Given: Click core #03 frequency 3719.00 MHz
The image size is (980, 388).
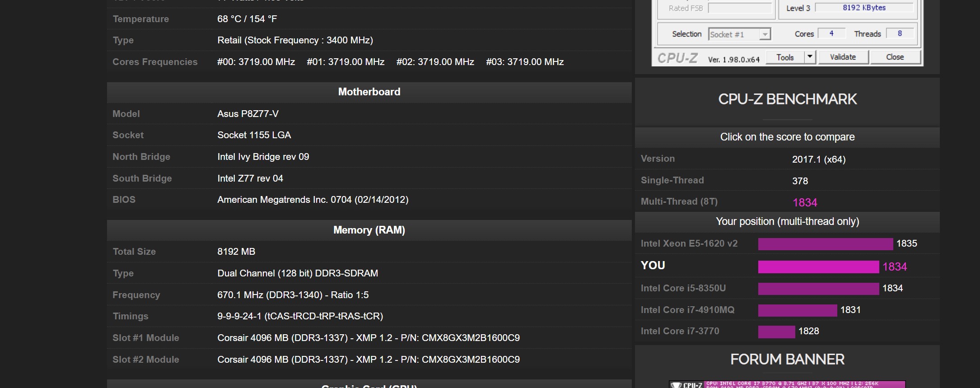Looking at the screenshot, I should (525, 62).
